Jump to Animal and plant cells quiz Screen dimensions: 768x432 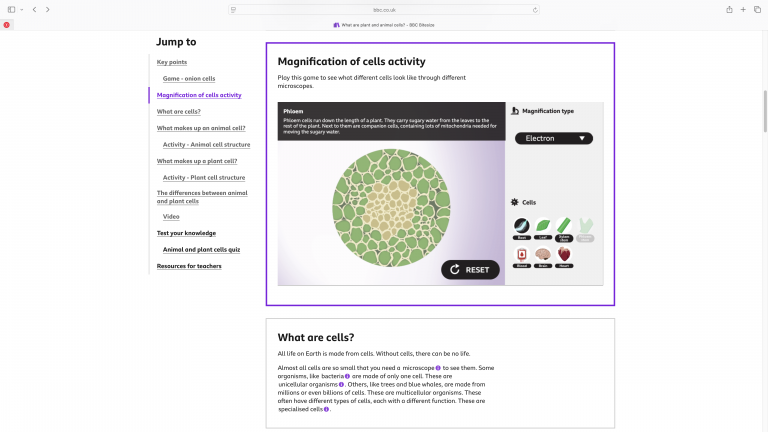click(x=201, y=250)
